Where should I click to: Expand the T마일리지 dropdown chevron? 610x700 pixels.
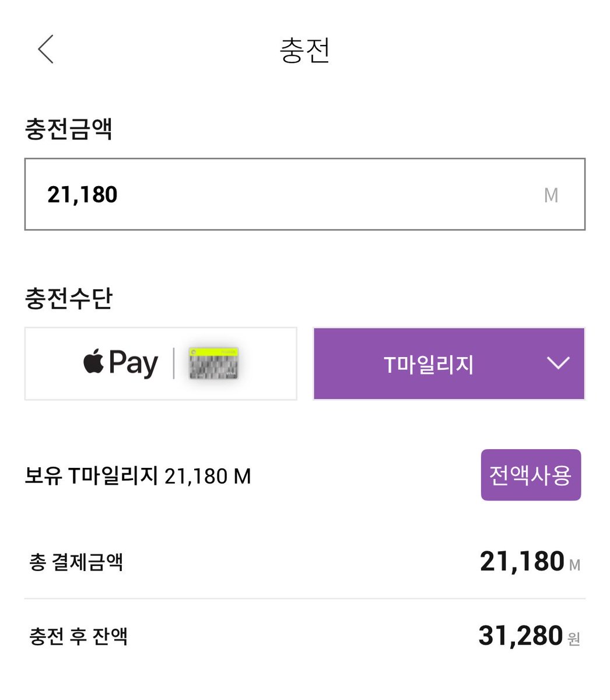pos(558,363)
